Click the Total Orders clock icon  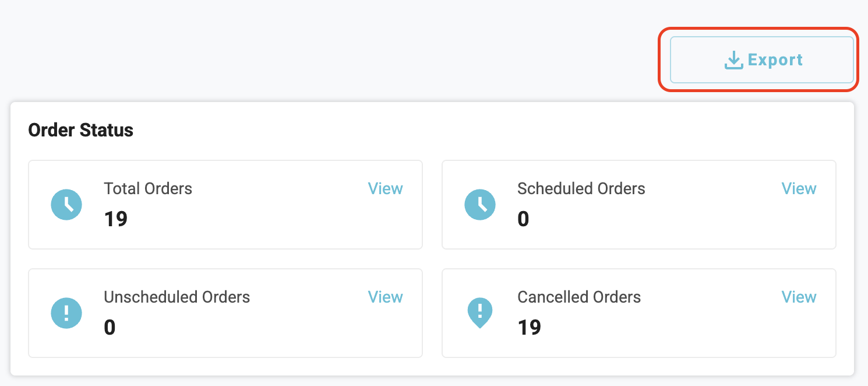(x=66, y=205)
